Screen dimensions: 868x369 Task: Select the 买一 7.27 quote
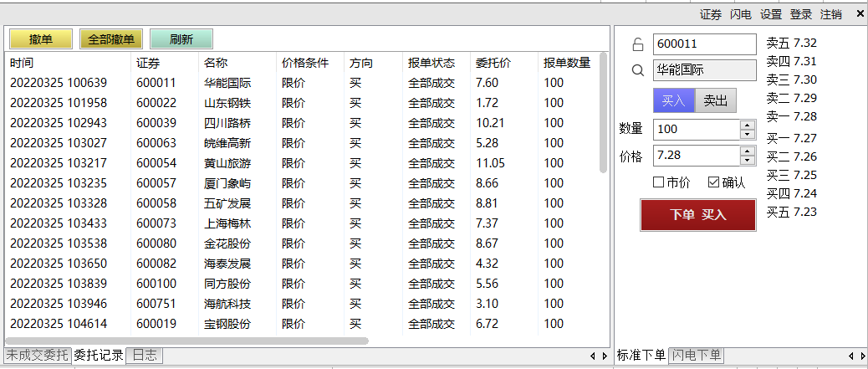pos(792,139)
